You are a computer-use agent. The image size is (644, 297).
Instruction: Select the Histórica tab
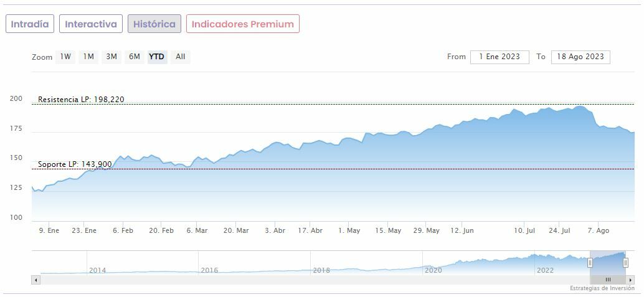pyautogui.click(x=154, y=24)
